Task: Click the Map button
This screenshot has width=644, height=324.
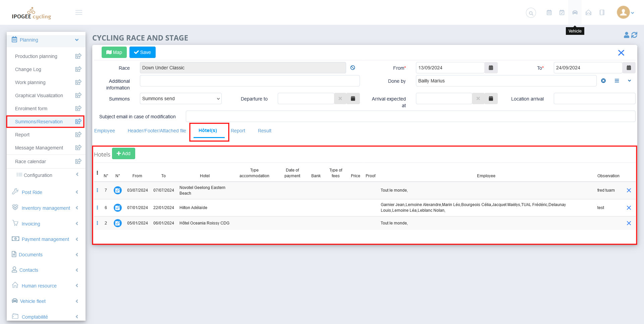Action: (x=114, y=52)
